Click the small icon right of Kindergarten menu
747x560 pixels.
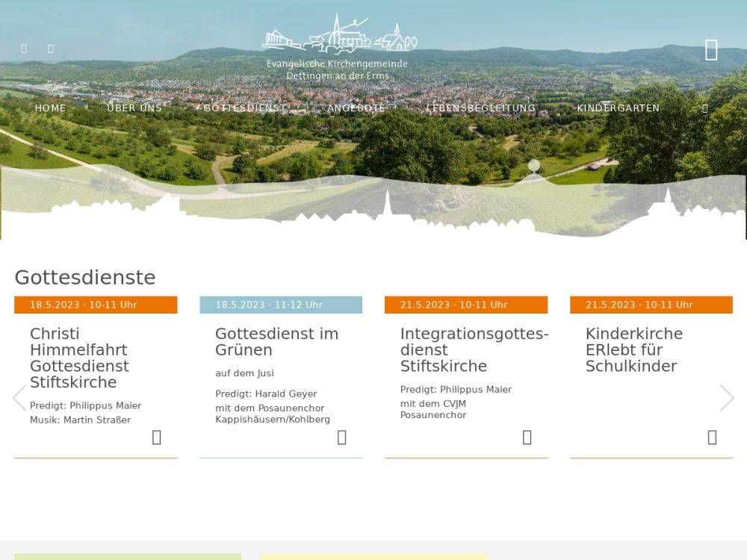(705, 108)
